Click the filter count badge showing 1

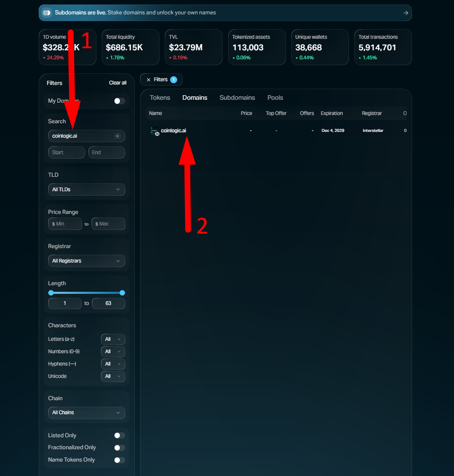tap(173, 80)
